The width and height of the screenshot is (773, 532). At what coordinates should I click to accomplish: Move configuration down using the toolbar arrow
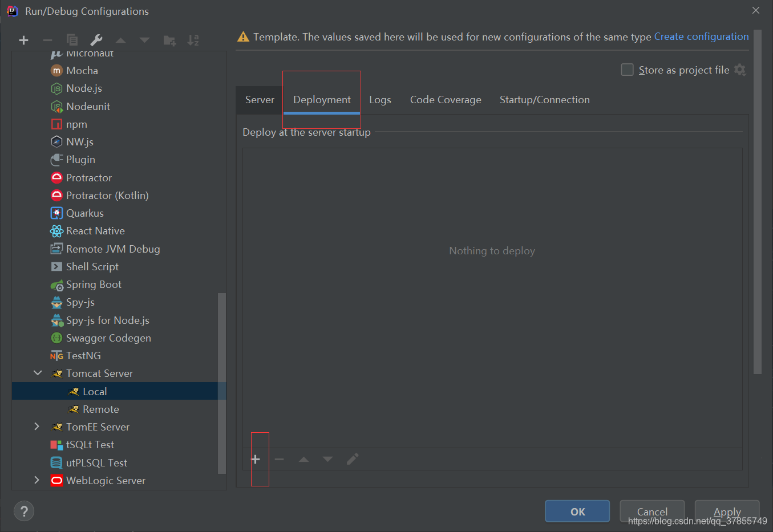(x=144, y=40)
